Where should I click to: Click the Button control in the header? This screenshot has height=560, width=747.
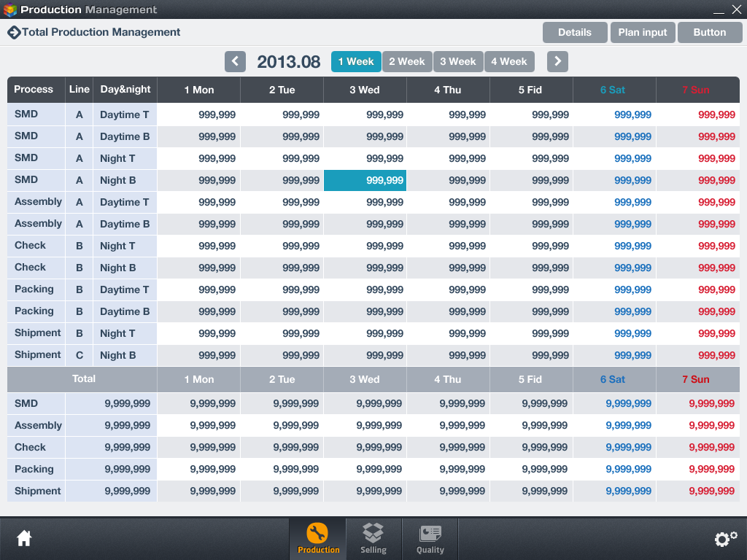[x=710, y=32]
